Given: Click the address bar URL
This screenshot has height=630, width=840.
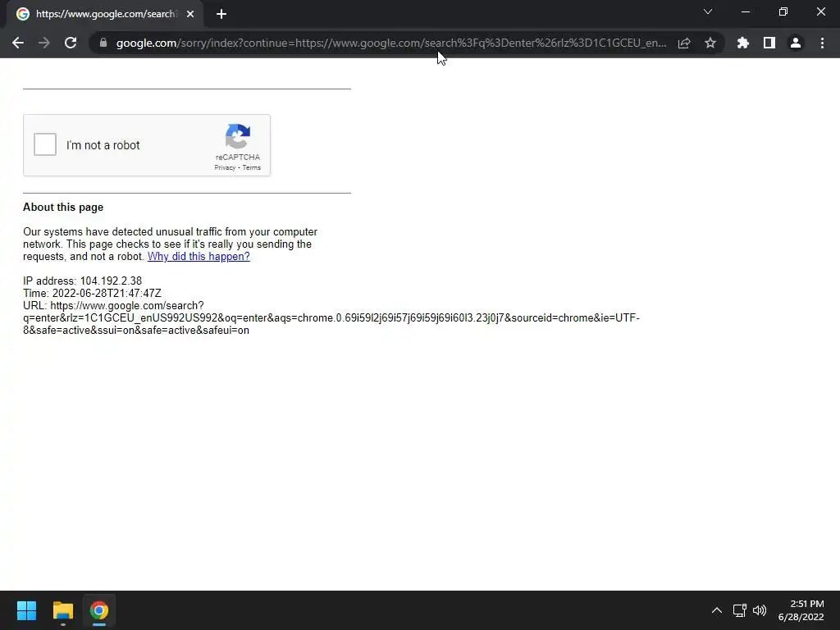Looking at the screenshot, I should [x=391, y=43].
